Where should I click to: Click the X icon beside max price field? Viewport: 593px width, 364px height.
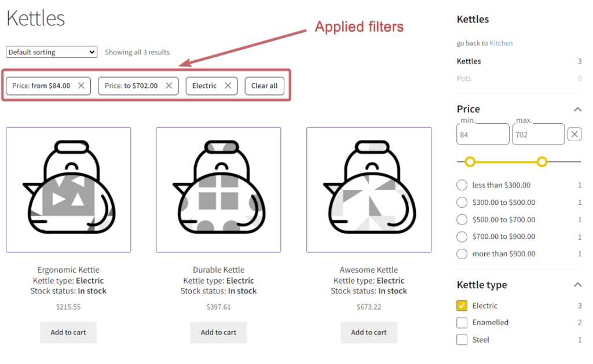[x=574, y=134]
